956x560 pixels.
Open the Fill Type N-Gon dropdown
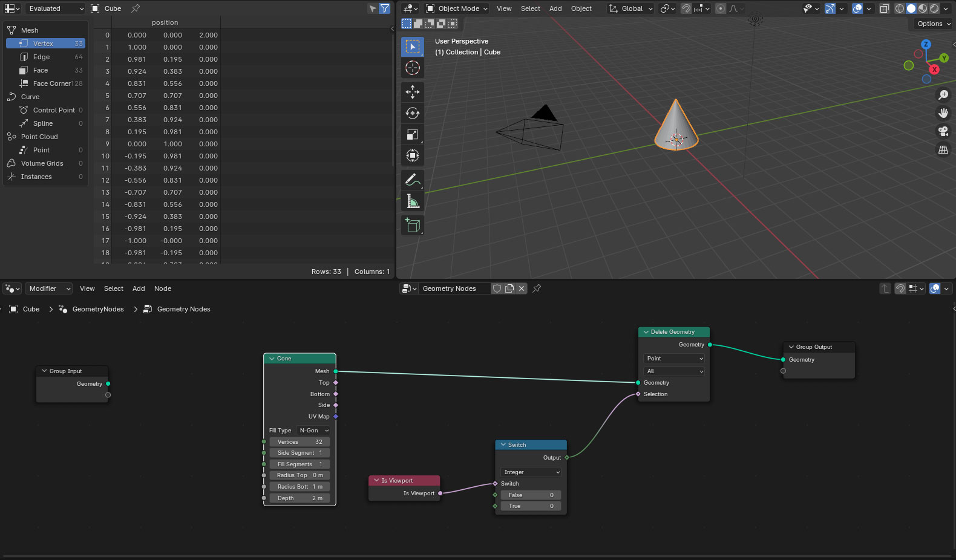313,431
